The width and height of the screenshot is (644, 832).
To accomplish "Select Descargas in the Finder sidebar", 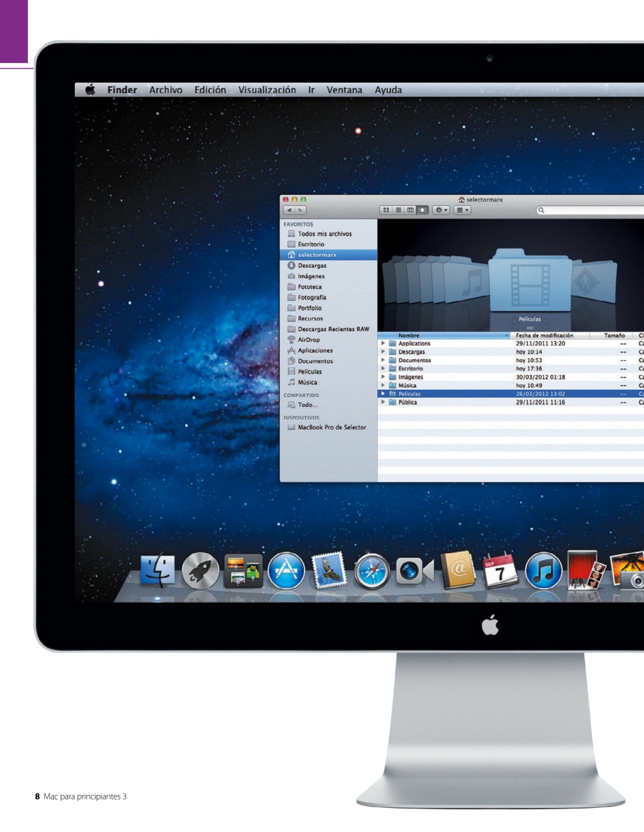I will coord(312,265).
